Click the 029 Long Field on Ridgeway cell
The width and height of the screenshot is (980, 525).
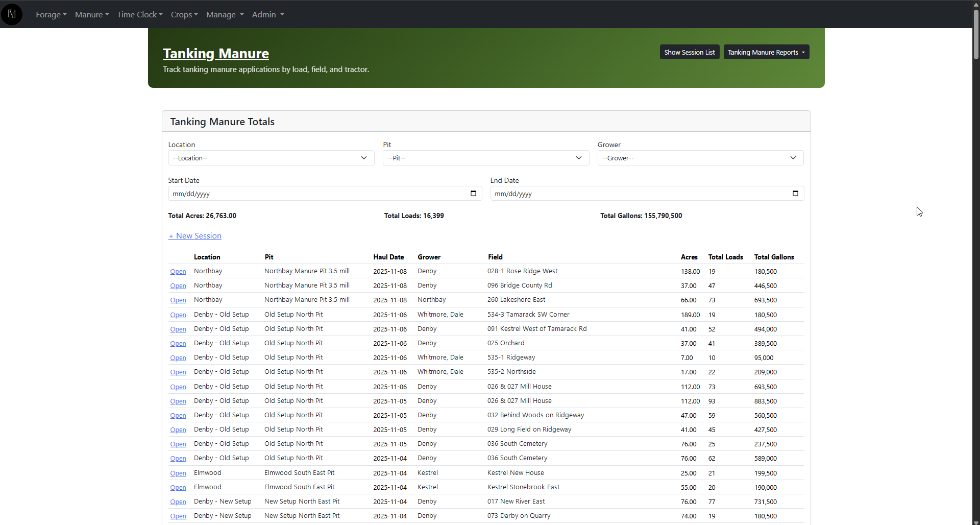click(x=529, y=429)
